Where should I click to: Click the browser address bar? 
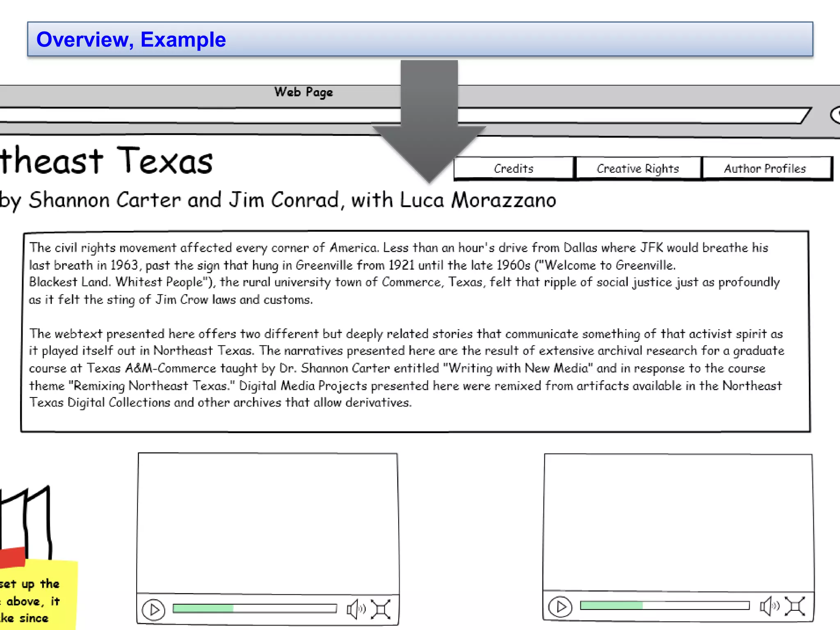(402, 116)
